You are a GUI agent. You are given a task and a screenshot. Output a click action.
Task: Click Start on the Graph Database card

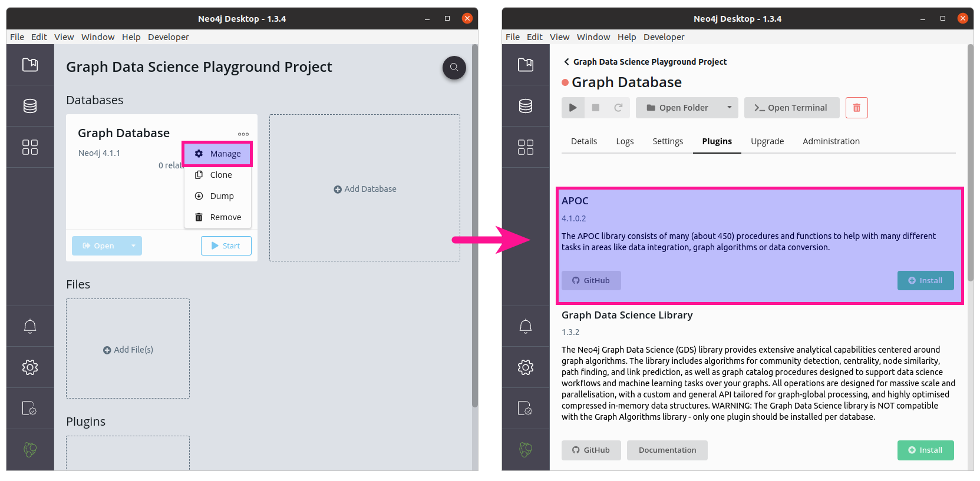226,246
